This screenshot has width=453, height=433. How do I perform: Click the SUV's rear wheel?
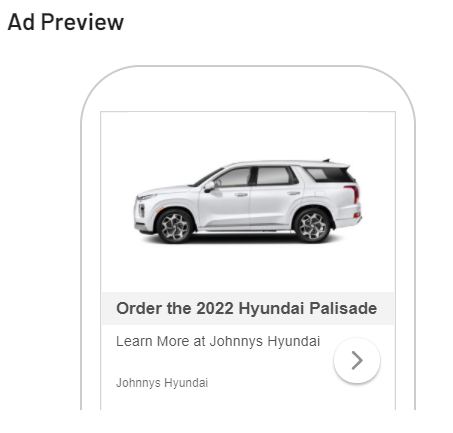[x=312, y=226]
